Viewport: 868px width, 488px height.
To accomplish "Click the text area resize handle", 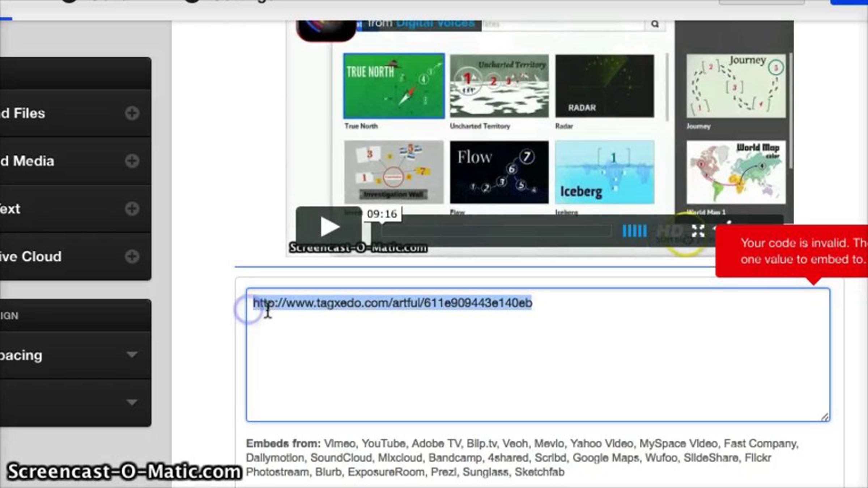I will 824,417.
